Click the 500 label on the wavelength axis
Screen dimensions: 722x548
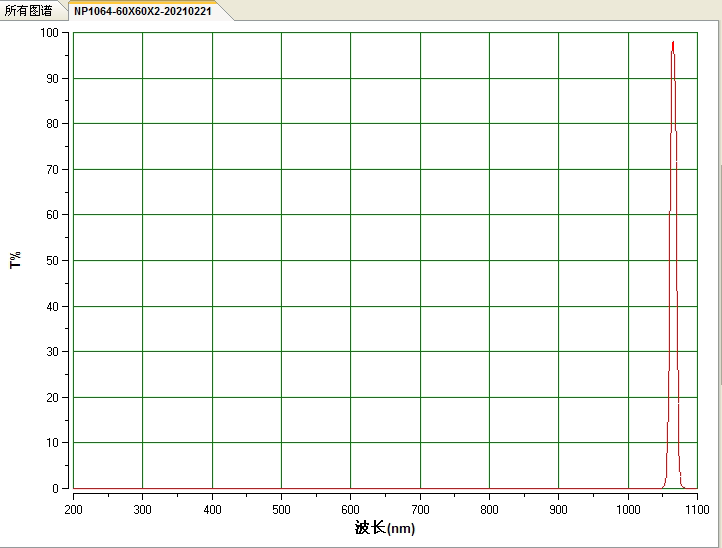[x=281, y=509]
